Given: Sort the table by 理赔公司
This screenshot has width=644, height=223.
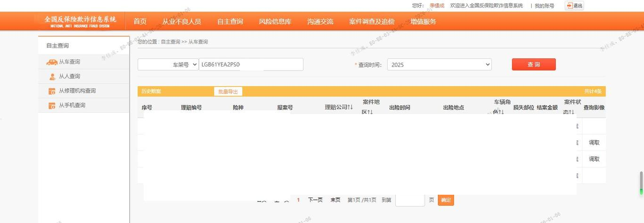Looking at the screenshot, I should point(350,107).
